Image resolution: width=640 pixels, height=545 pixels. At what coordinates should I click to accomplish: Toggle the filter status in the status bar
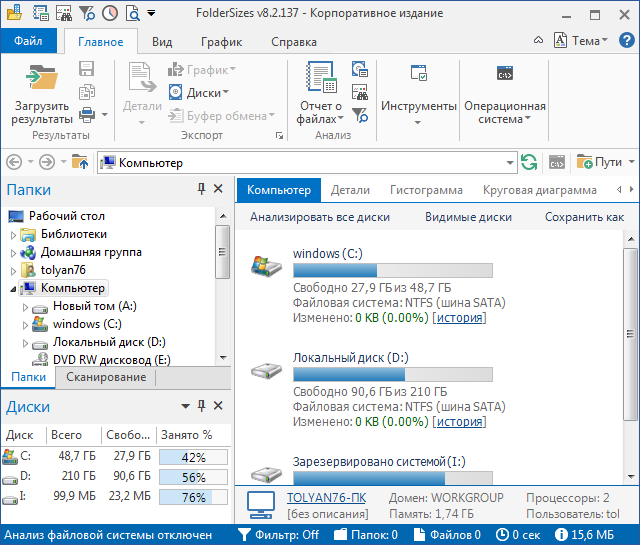click(x=276, y=535)
